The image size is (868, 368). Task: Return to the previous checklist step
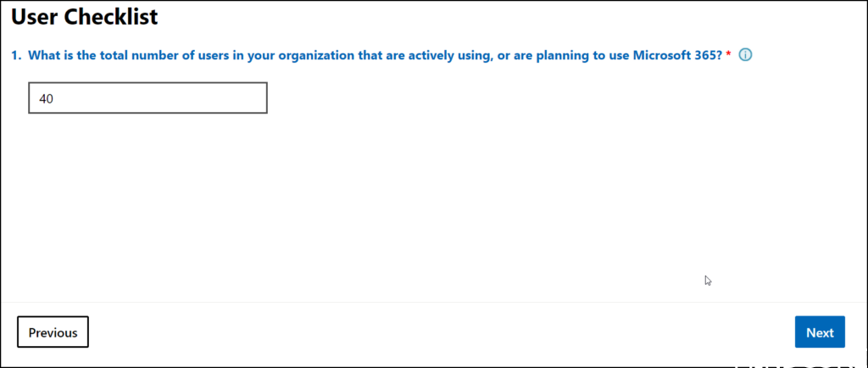[53, 332]
